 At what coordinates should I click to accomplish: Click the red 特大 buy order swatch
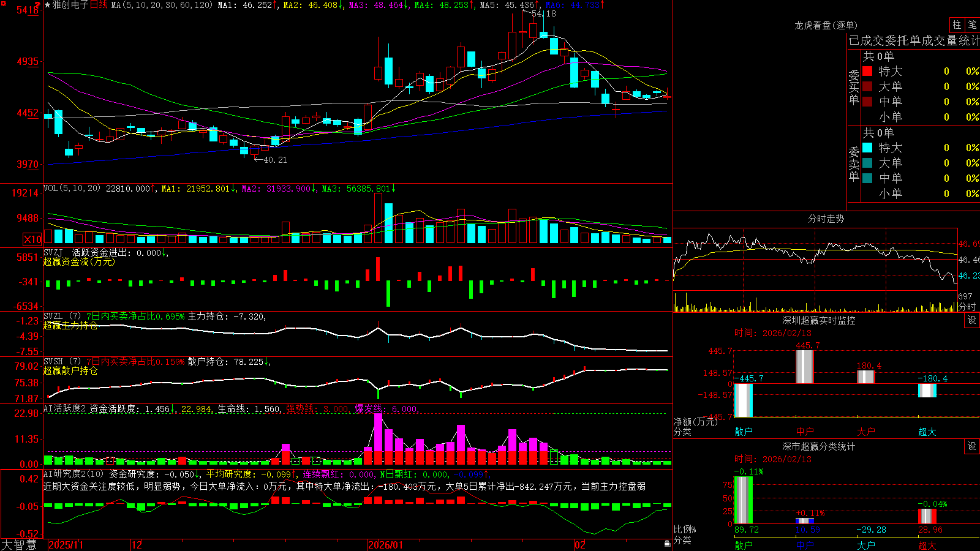pos(867,71)
